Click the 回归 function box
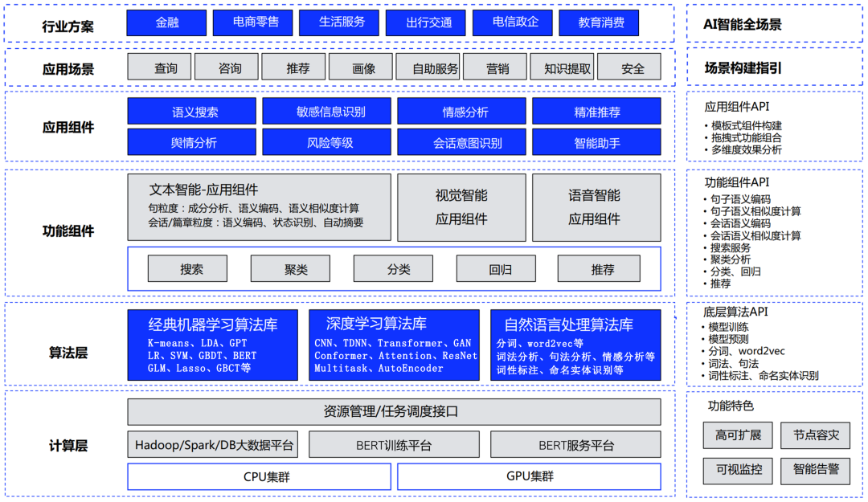Image resolution: width=868 pixels, height=502 pixels. coord(496,268)
